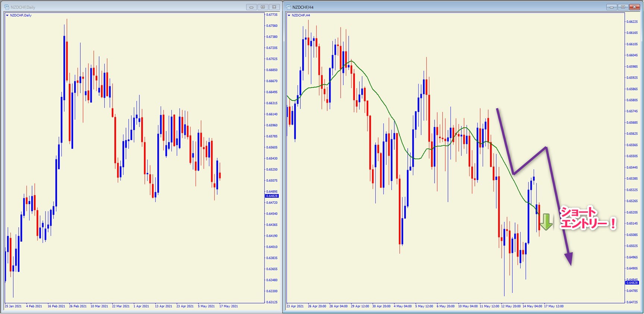Viewport: 644px width, 314px height.
Task: Click price level 0.63125 on the Daily axis
Action: 272,302
